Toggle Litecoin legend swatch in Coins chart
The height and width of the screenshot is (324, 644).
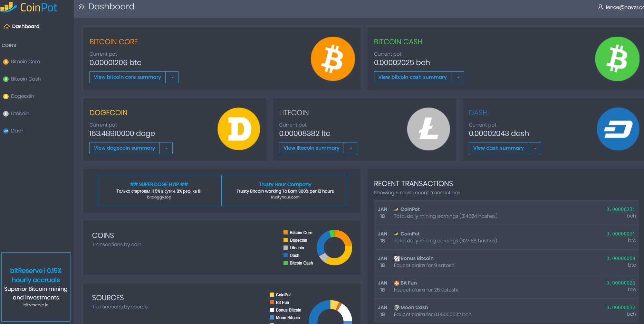pos(286,248)
